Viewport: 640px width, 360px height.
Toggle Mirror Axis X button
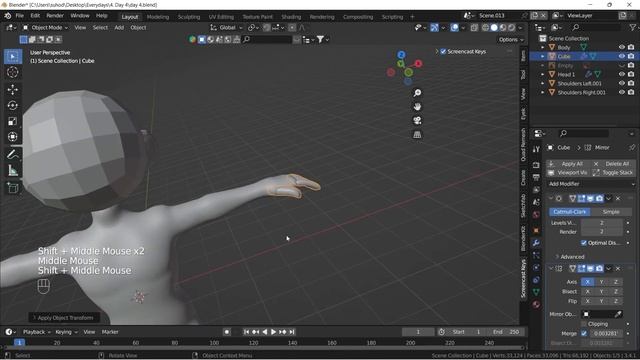click(587, 282)
